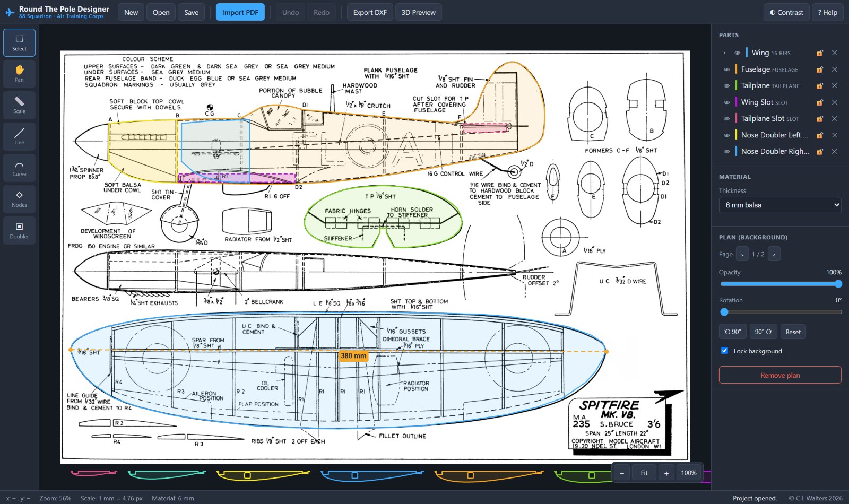Screen dimensions: 849x504
Task: Click the 380 mm span dimension label
Action: [353, 356]
